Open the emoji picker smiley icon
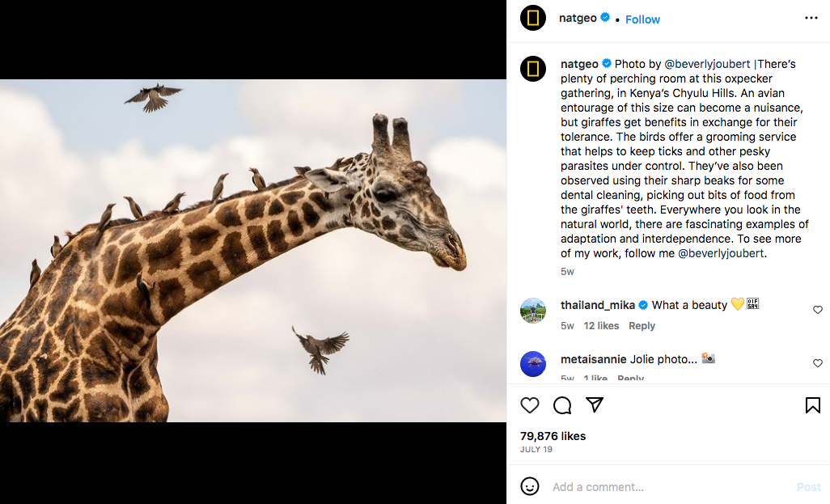 point(530,486)
